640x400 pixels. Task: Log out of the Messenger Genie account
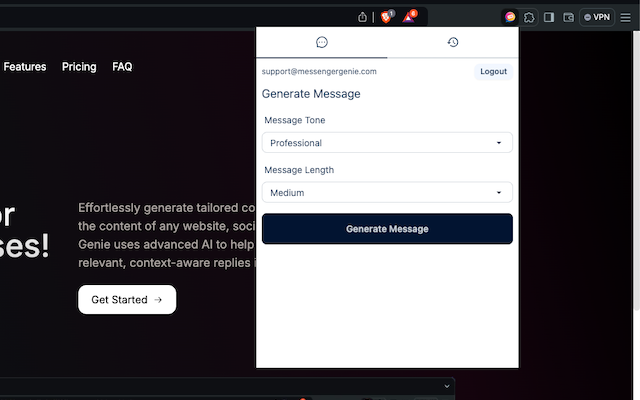pos(493,71)
